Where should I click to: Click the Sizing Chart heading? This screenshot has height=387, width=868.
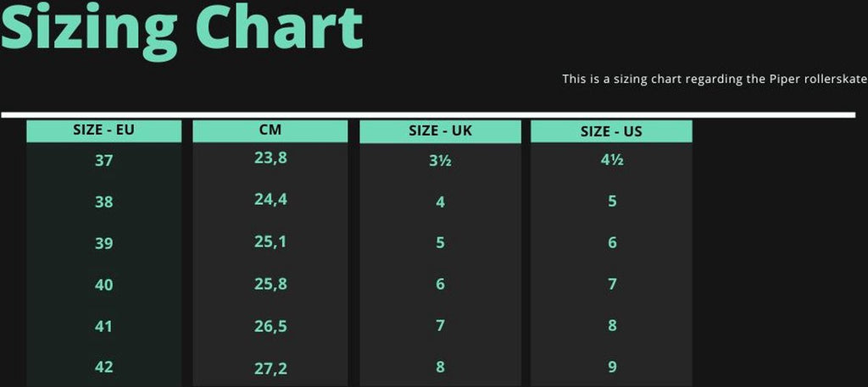click(x=181, y=28)
